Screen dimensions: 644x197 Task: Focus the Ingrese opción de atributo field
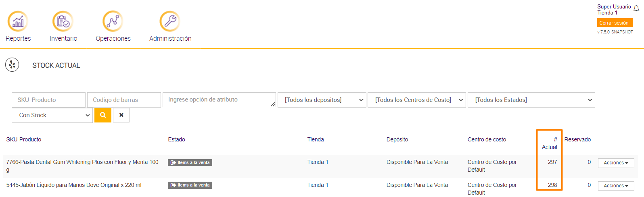218,100
